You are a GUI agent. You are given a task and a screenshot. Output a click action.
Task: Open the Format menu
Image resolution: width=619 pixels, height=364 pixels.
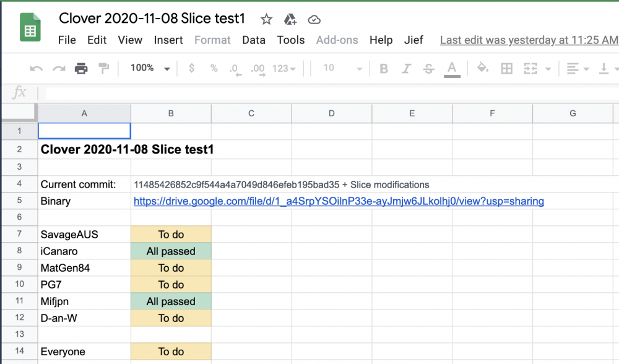(212, 40)
